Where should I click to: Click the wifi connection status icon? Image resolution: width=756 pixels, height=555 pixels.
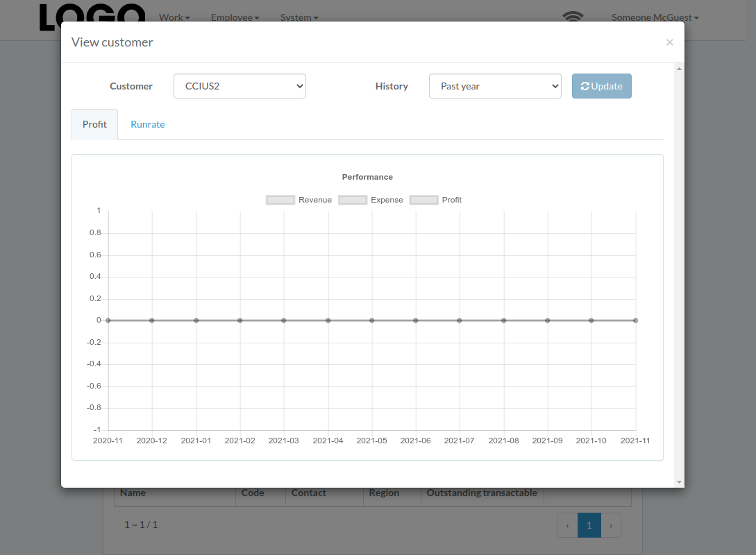[x=573, y=17]
